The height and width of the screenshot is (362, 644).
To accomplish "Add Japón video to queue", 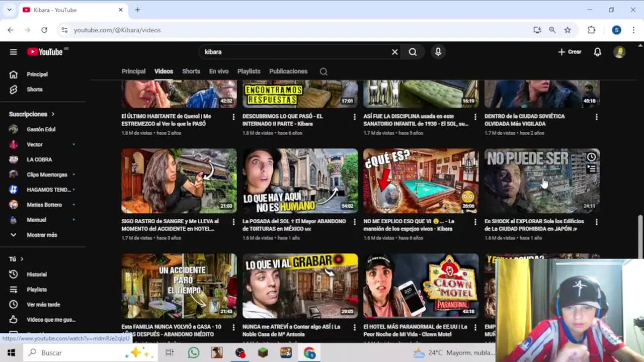I will [x=591, y=169].
